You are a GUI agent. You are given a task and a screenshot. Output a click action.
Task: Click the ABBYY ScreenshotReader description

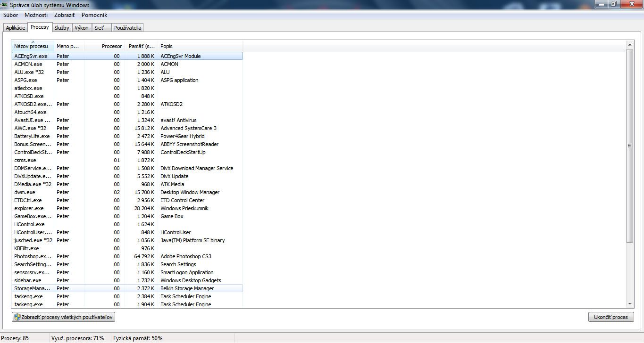[x=189, y=144]
